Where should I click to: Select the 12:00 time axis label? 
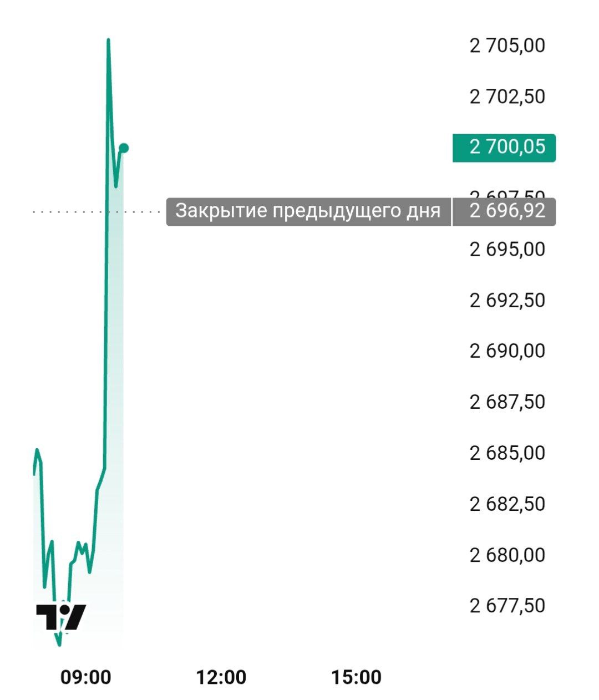[221, 677]
